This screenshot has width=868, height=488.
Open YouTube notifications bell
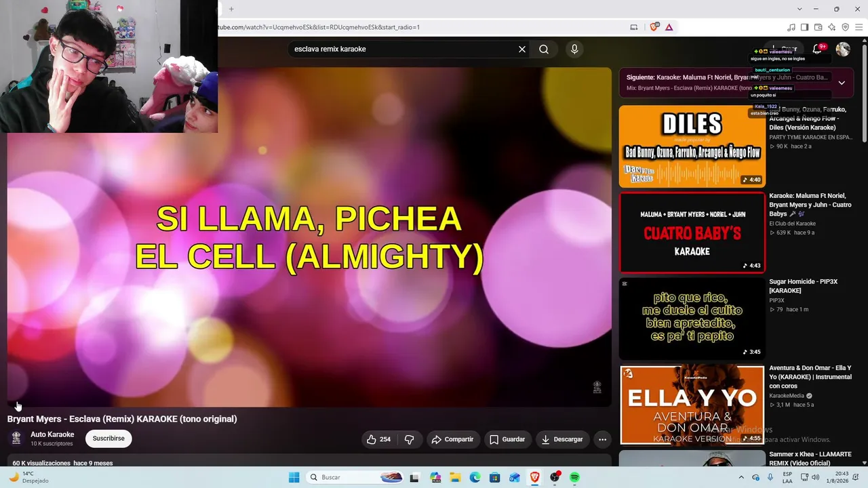(818, 49)
